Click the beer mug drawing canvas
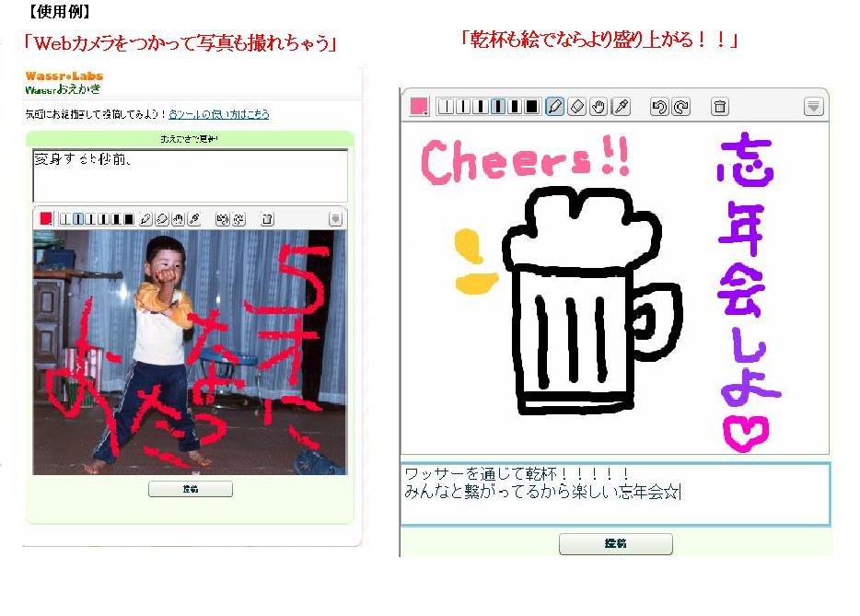The image size is (860, 616). point(615,288)
